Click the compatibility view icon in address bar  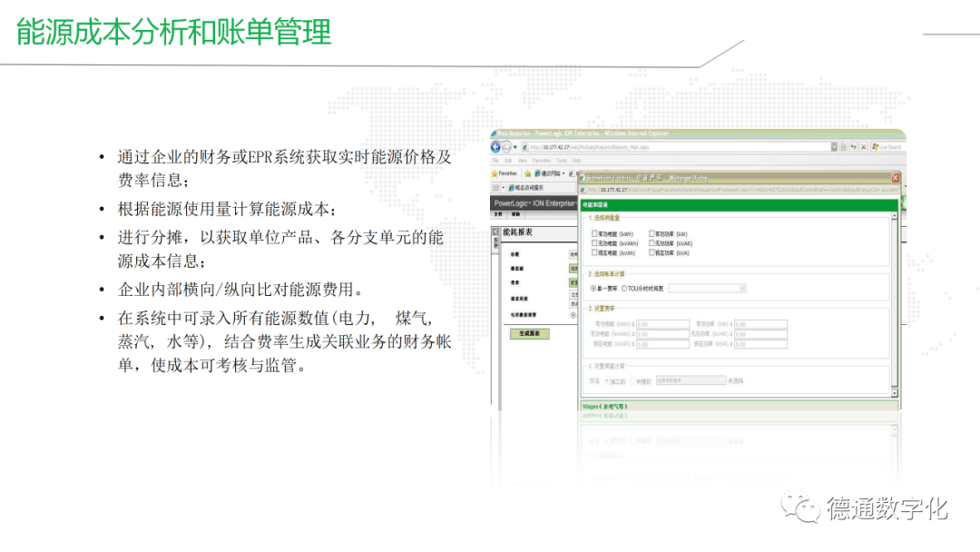coord(843,147)
